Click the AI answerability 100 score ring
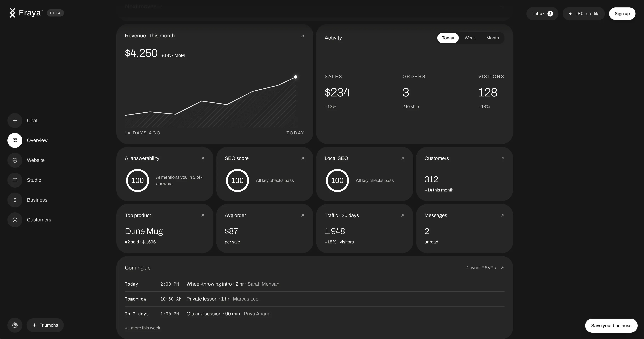644x339 pixels. pos(137,180)
